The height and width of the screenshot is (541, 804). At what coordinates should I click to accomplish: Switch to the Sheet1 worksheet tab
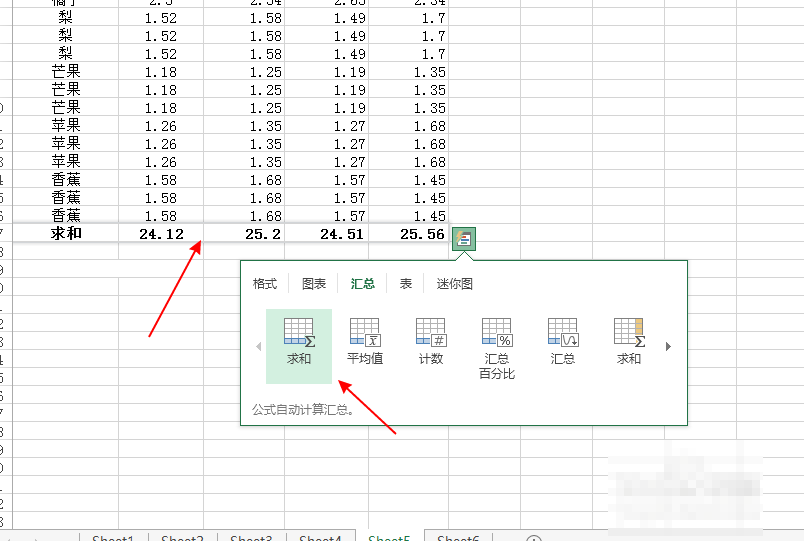click(x=113, y=536)
